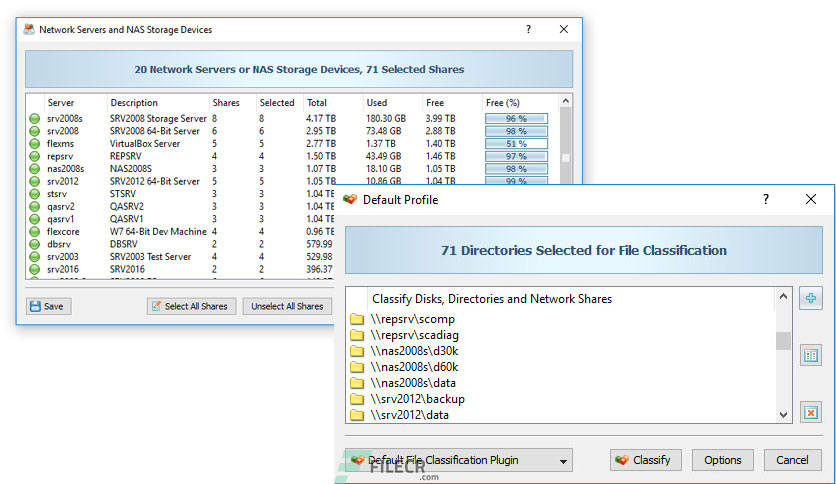The image size is (836, 484).
Task: Click the green status icon for srv2008s
Action: click(35, 118)
